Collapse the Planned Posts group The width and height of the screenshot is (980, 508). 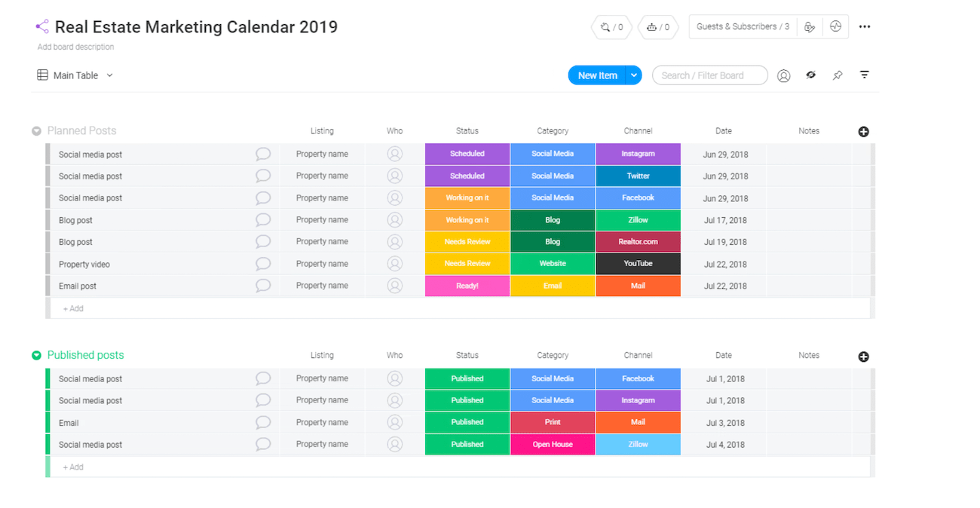[36, 131]
